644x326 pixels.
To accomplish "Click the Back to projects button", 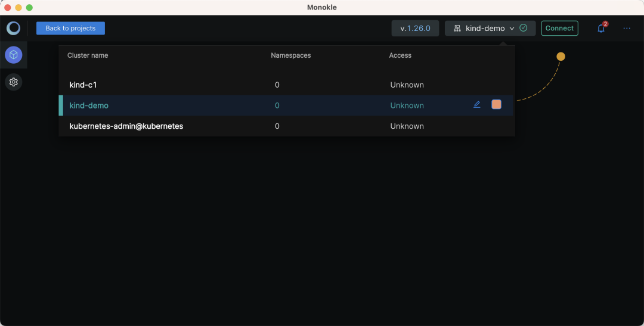I will pos(70,29).
